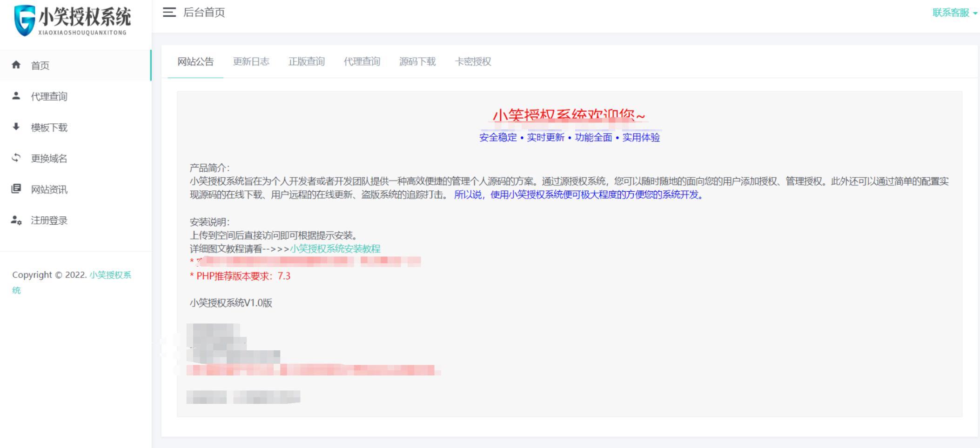This screenshot has height=448, width=980.
Task: Click the 小笑授权系统 copyright footer link
Action: point(72,282)
